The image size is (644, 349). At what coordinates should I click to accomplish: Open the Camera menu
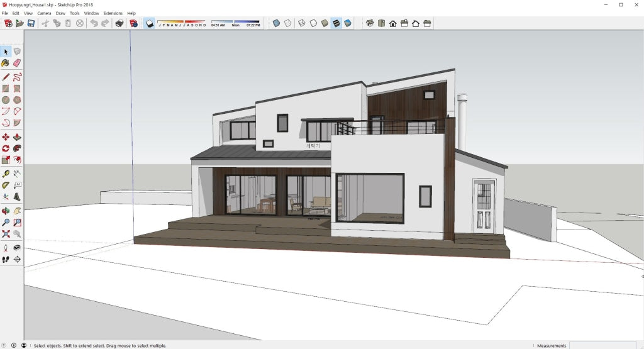tap(44, 13)
